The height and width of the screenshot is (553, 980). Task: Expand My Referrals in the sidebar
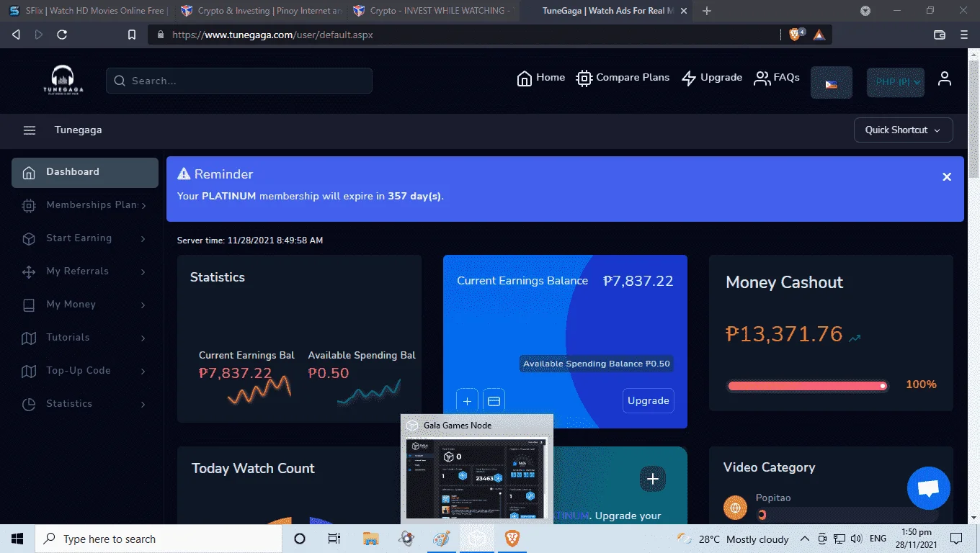[x=85, y=271]
